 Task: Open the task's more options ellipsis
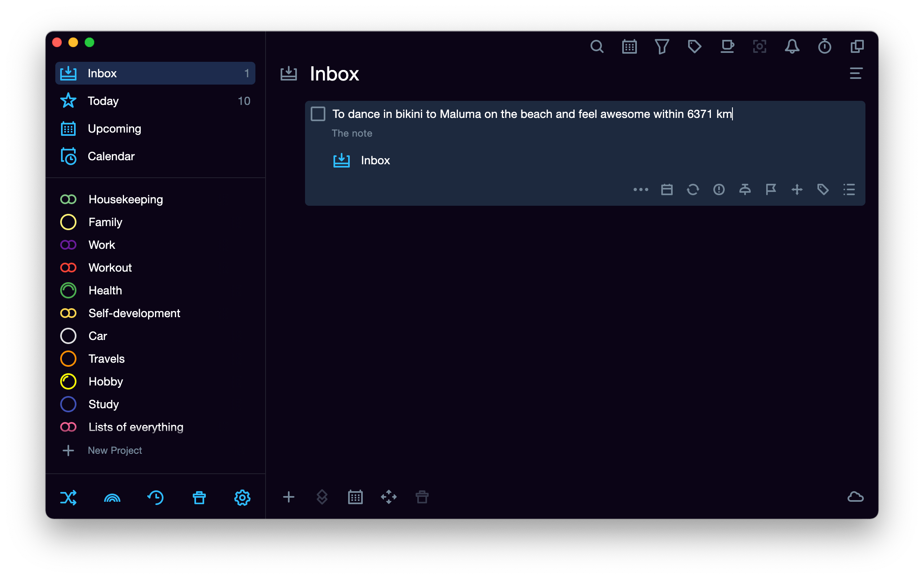pyautogui.click(x=641, y=189)
